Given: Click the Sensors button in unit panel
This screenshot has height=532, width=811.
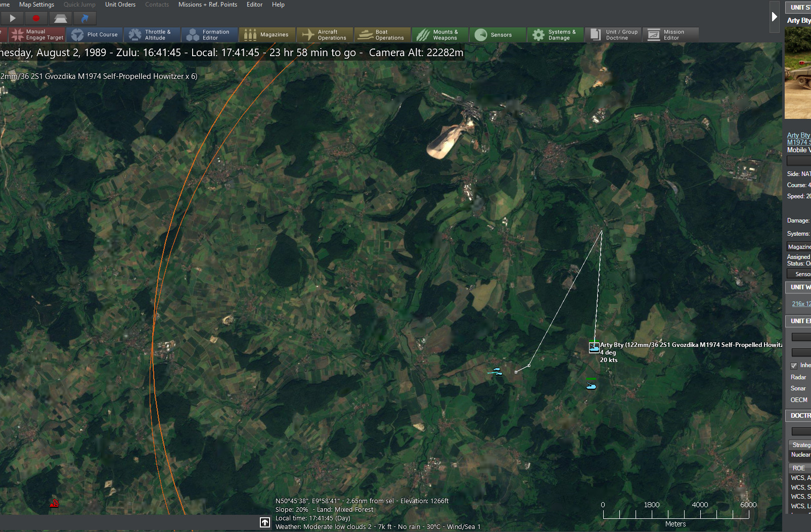Looking at the screenshot, I should pyautogui.click(x=799, y=274).
